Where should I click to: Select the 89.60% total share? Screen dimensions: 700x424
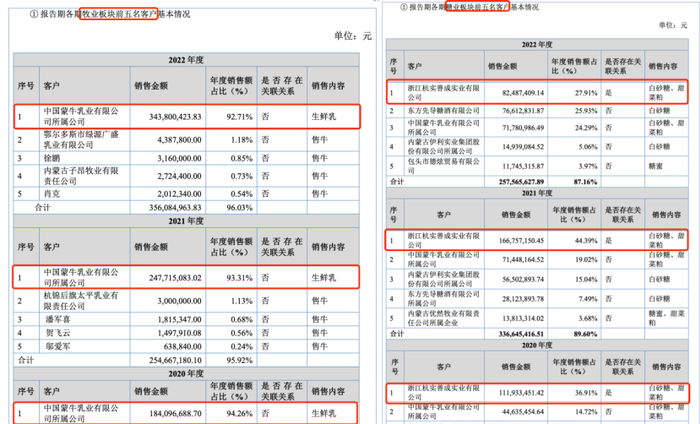586,334
